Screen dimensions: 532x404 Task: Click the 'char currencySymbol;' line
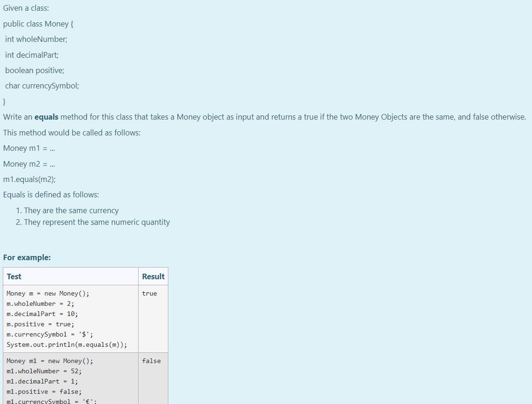(42, 86)
